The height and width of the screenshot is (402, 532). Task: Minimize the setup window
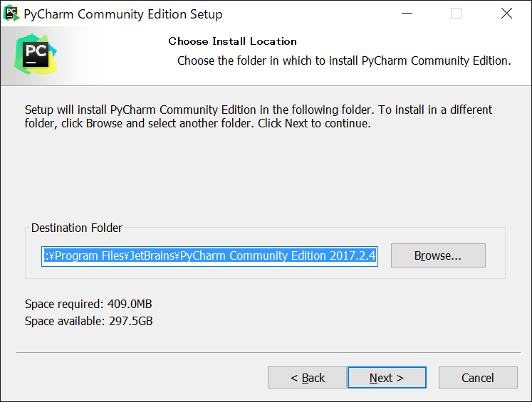point(407,14)
